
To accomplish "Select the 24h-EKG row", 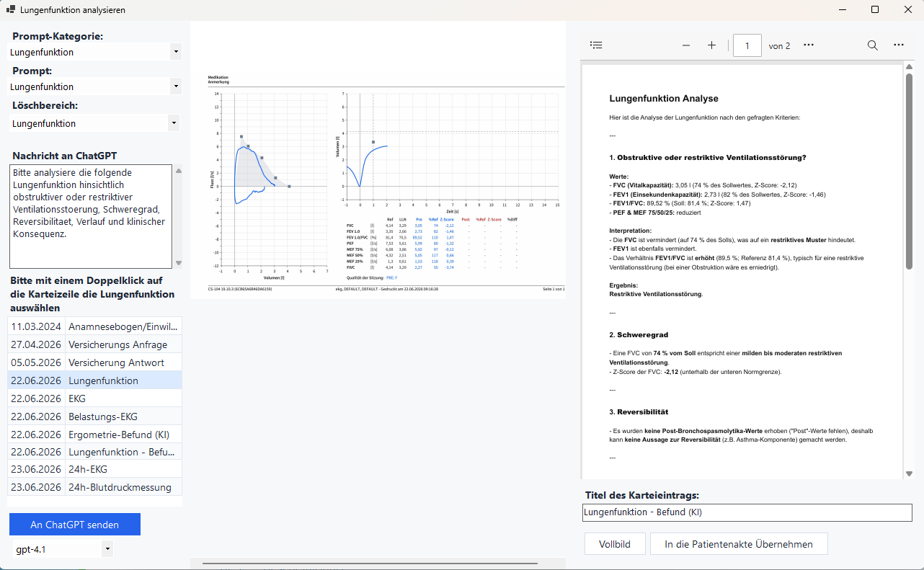I will (94, 470).
